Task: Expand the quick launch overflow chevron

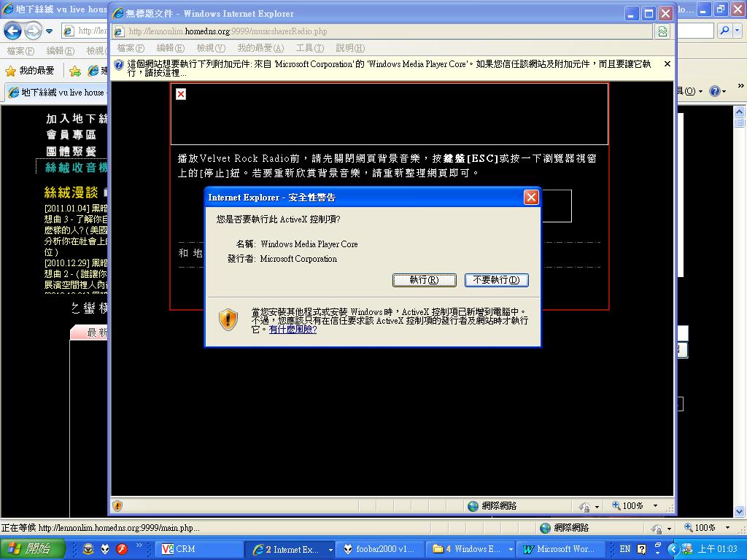Action: (x=139, y=545)
